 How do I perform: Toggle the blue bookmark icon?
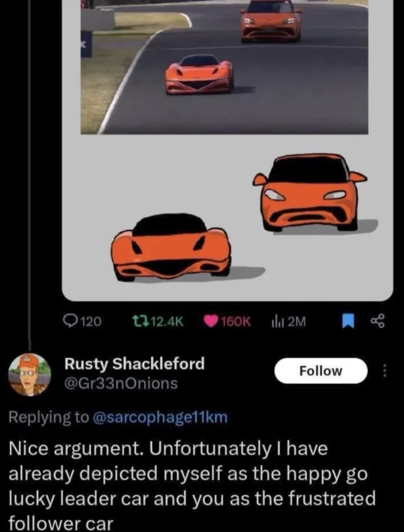point(348,321)
